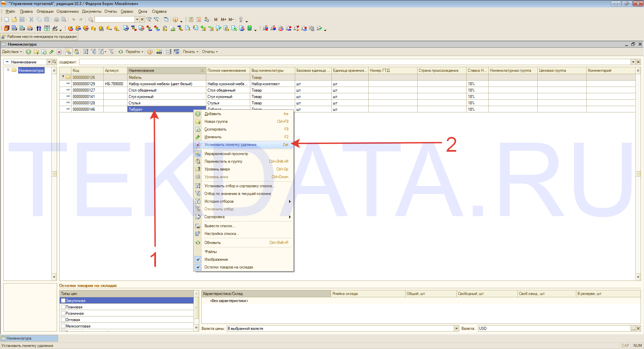Enable the Оптовая price type checkbox

point(63,320)
